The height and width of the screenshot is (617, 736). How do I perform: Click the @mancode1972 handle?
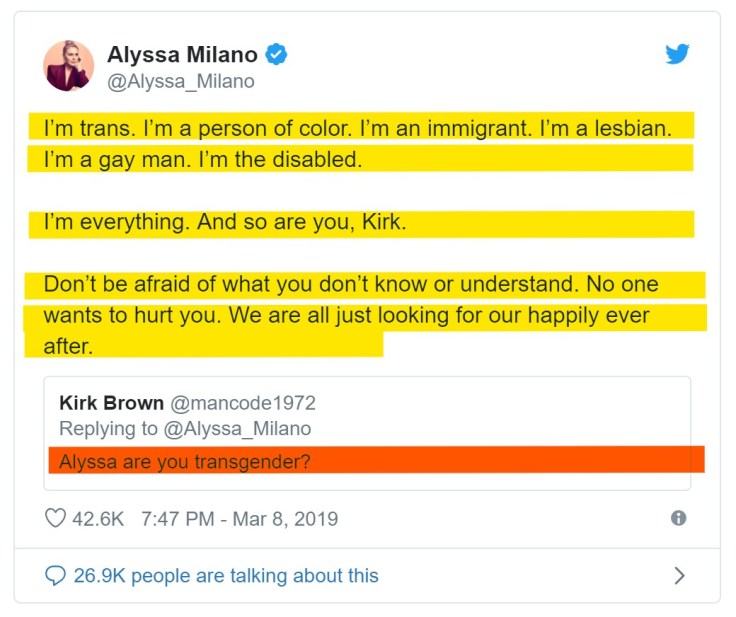click(x=243, y=403)
